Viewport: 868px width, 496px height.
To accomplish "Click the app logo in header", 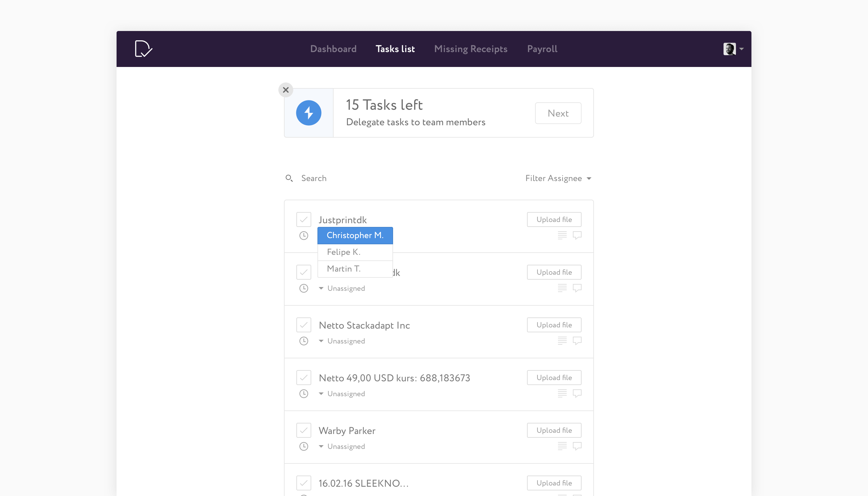I will point(144,49).
